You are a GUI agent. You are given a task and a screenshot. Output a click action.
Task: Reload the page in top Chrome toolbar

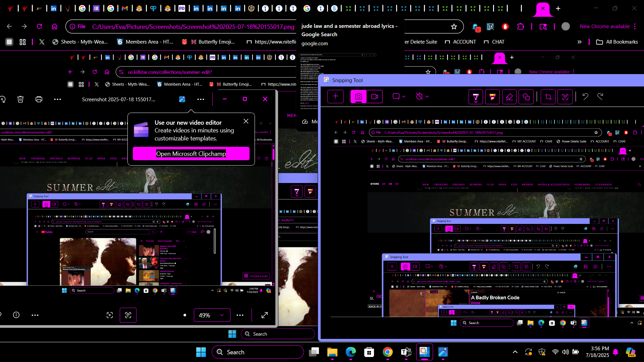point(40,26)
